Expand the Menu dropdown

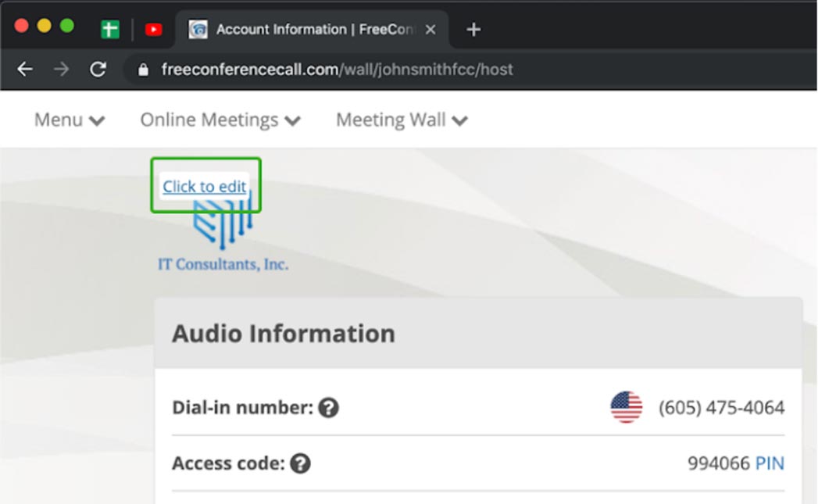[x=70, y=120]
